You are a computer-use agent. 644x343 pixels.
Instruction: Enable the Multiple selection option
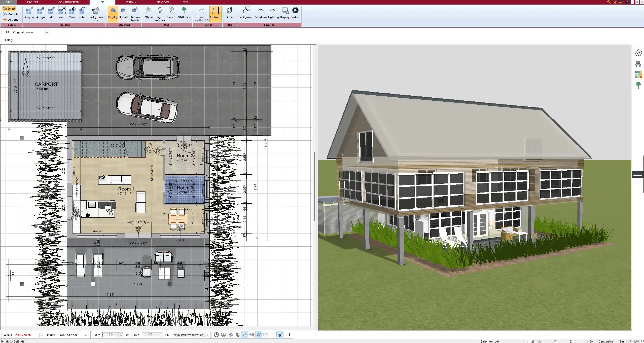tap(12, 14)
